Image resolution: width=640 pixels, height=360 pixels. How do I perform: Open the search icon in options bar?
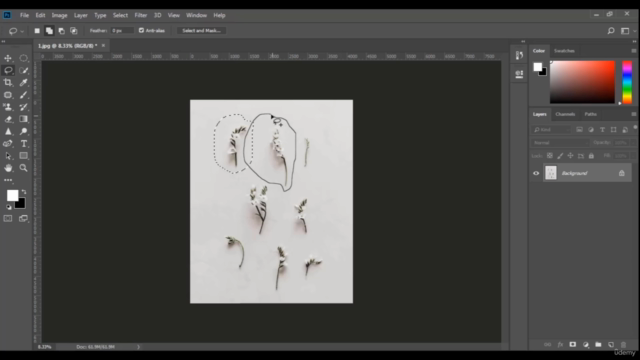tap(611, 31)
